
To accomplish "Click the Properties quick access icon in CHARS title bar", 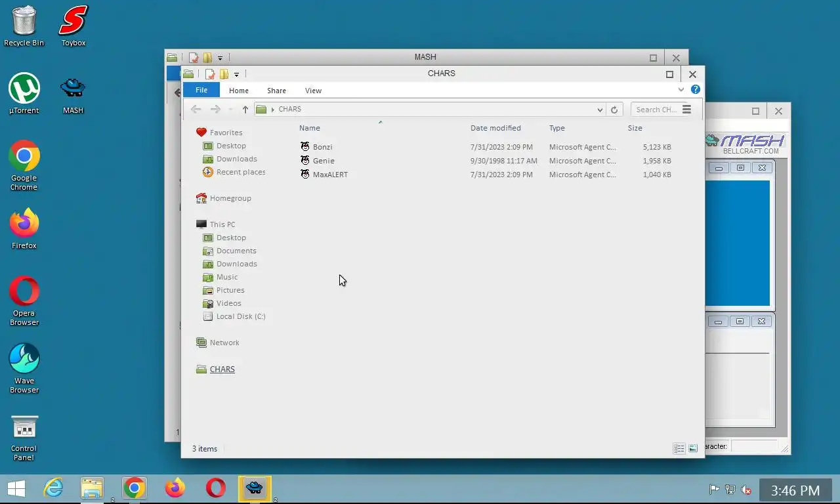I will pos(210,74).
